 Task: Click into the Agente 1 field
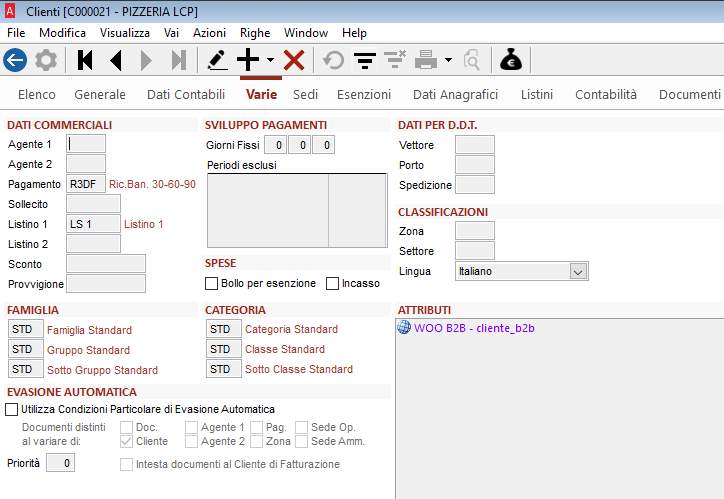point(86,143)
